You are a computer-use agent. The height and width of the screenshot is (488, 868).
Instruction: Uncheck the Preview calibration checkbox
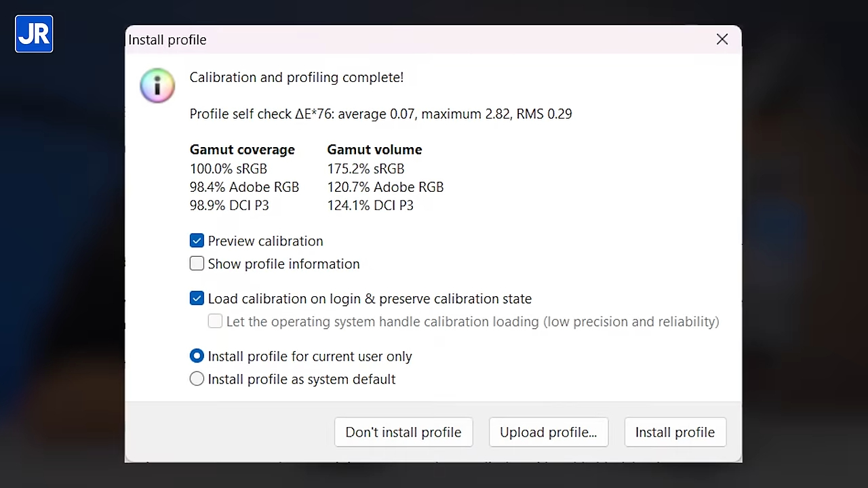[x=197, y=241]
